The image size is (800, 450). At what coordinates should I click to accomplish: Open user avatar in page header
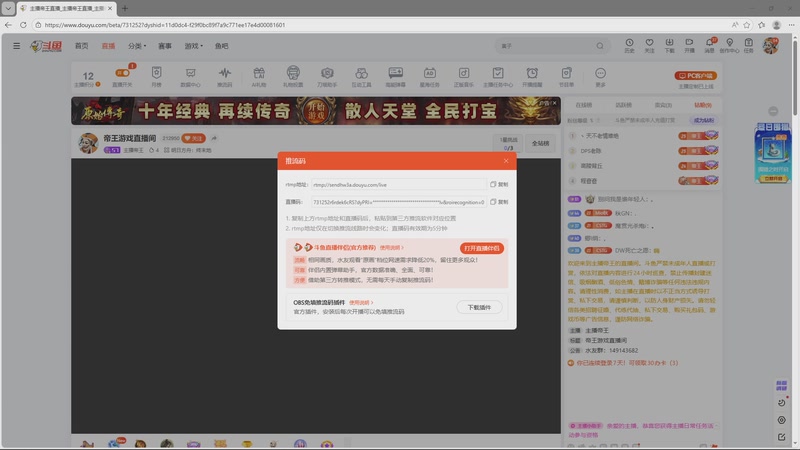click(x=770, y=45)
